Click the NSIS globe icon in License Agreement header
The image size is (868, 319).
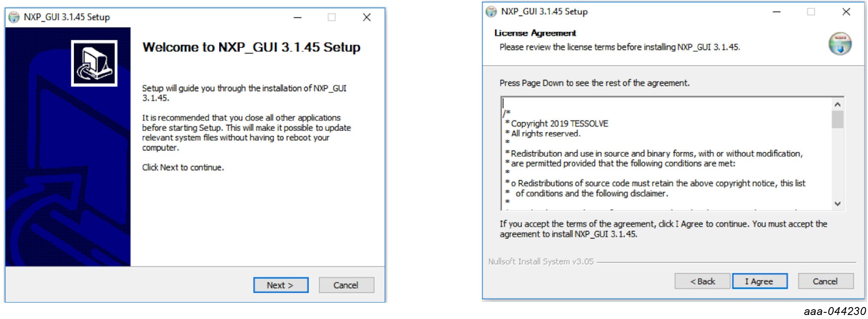[840, 44]
